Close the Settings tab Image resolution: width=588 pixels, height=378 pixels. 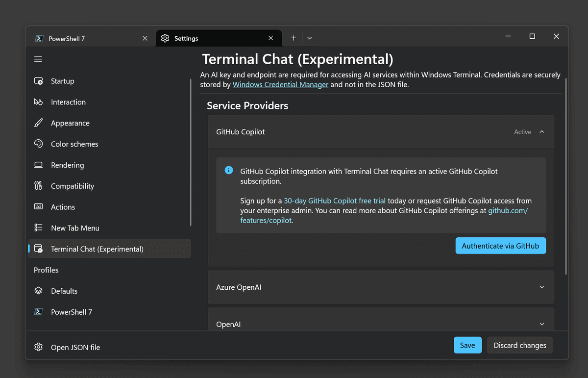coord(271,38)
